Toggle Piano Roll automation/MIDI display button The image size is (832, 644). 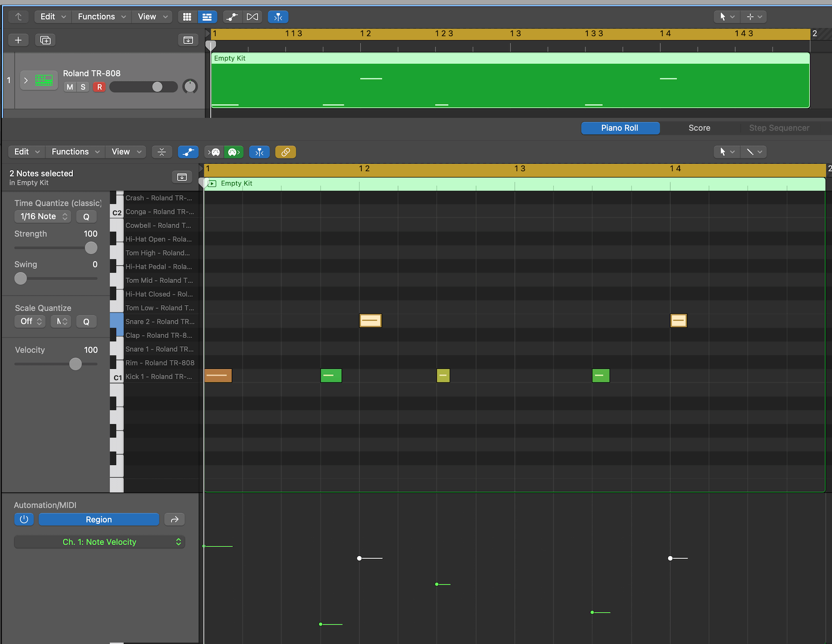pyautogui.click(x=188, y=152)
